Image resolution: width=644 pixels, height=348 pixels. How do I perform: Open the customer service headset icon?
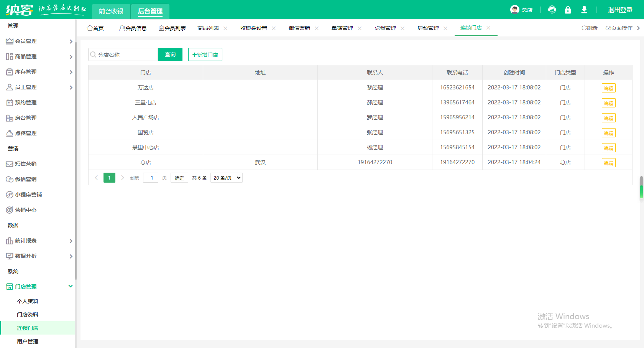(x=552, y=10)
